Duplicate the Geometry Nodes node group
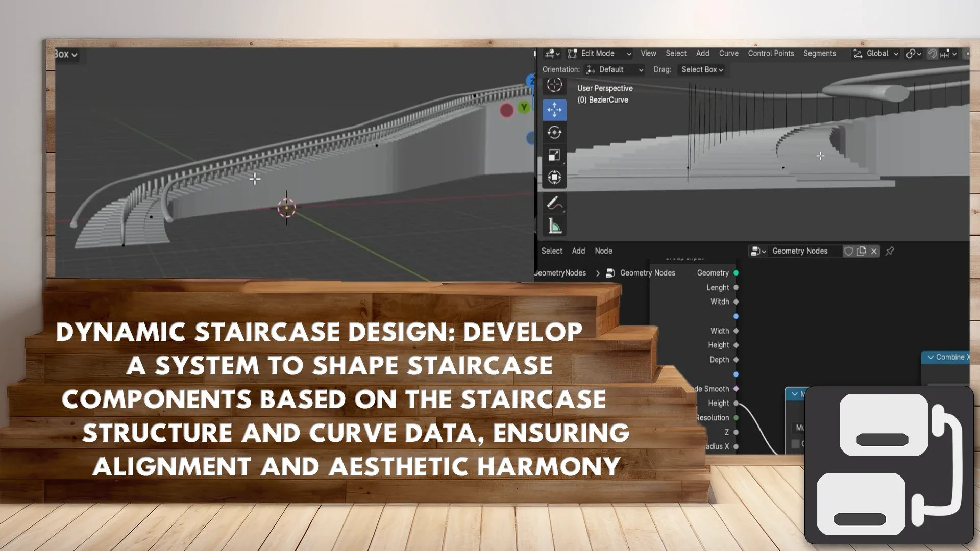980x551 pixels. click(862, 251)
